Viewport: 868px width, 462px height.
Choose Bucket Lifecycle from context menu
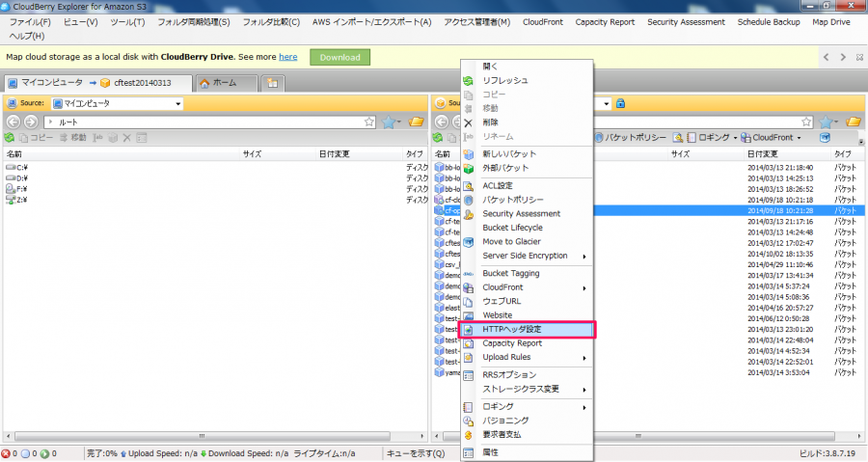(x=529, y=228)
